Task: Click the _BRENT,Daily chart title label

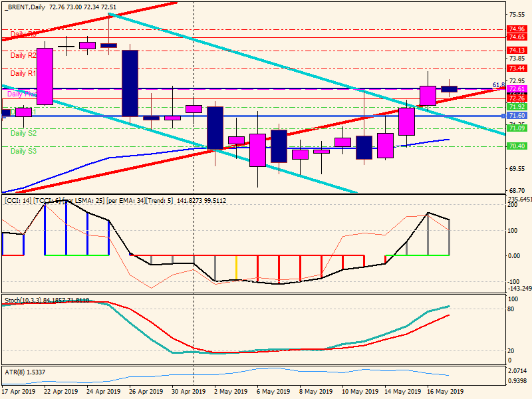Action: [28, 5]
